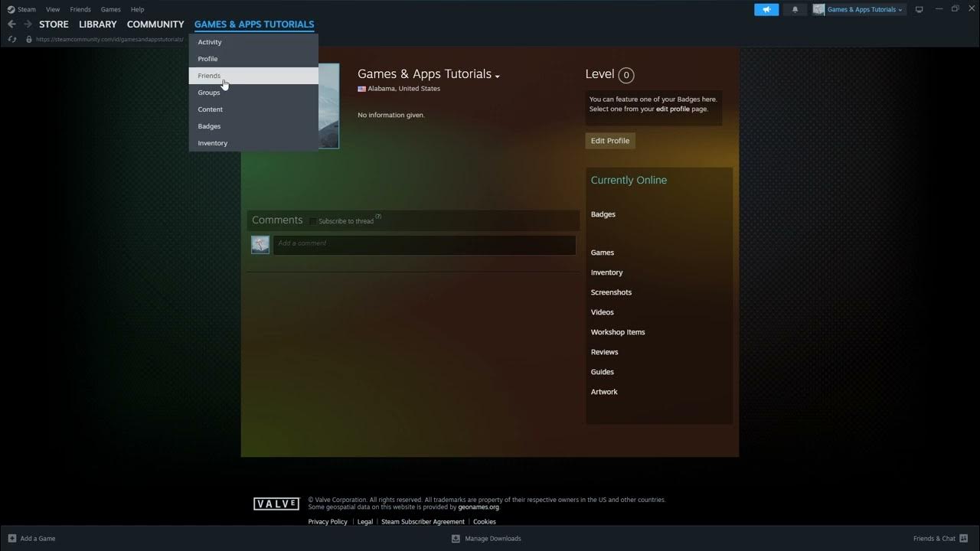This screenshot has height=551, width=980.
Task: Click the GAMES & APPS TUTORIALS tab
Action: [x=254, y=24]
